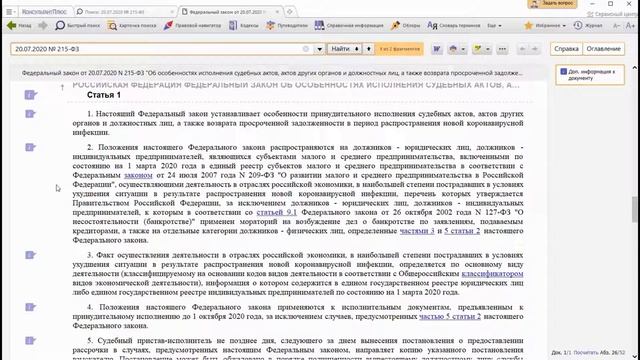Click the document next arrow icon
The height and width of the screenshot is (360, 640).
535,49
